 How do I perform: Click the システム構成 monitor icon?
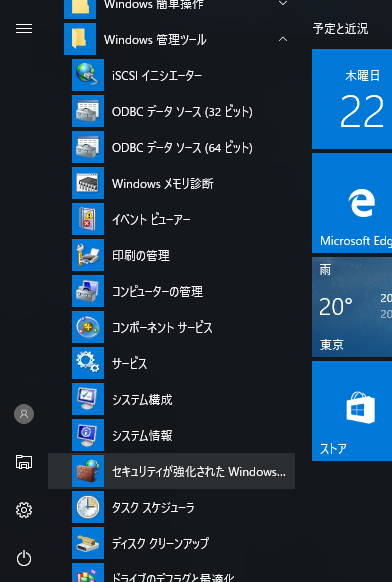88,399
